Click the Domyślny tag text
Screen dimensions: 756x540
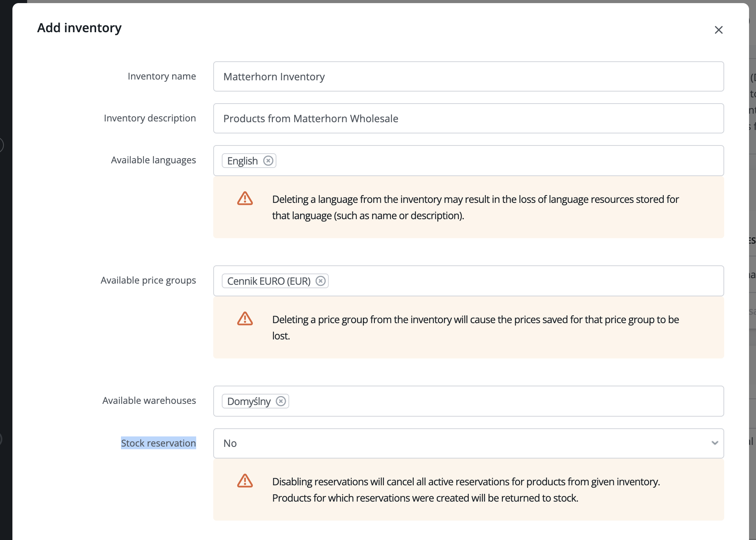(x=249, y=402)
